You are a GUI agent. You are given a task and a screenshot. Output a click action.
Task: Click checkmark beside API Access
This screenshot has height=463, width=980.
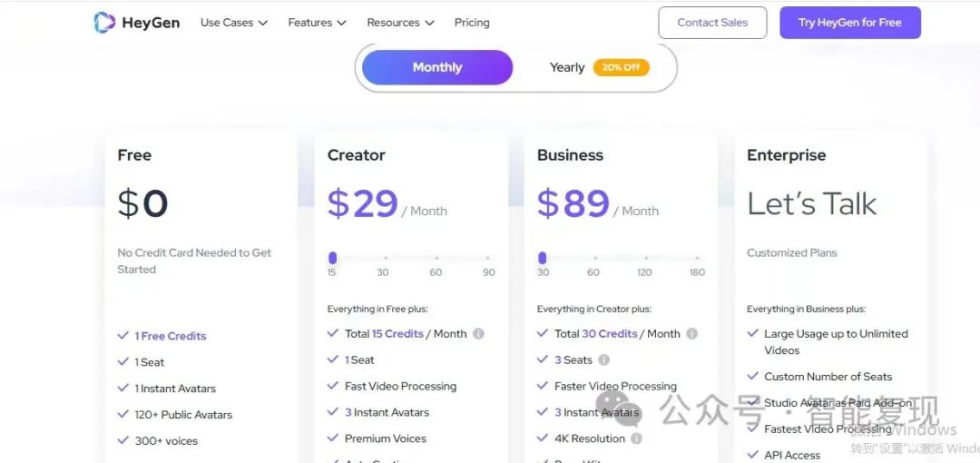coord(753,454)
